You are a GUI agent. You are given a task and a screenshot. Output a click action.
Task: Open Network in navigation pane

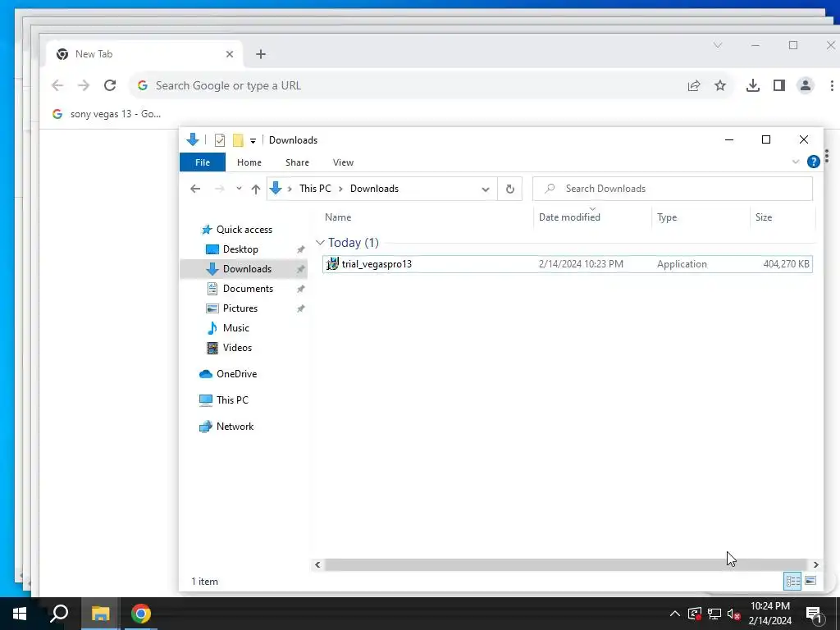point(235,427)
